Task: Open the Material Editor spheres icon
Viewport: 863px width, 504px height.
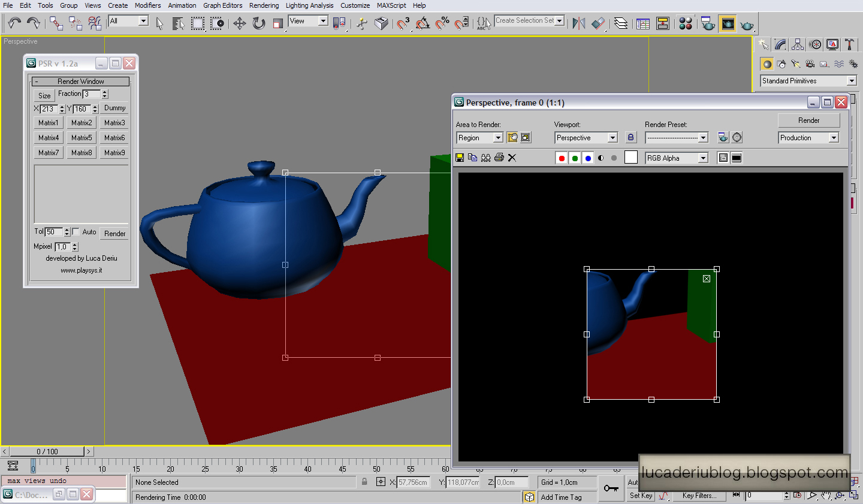Action: coord(686,23)
